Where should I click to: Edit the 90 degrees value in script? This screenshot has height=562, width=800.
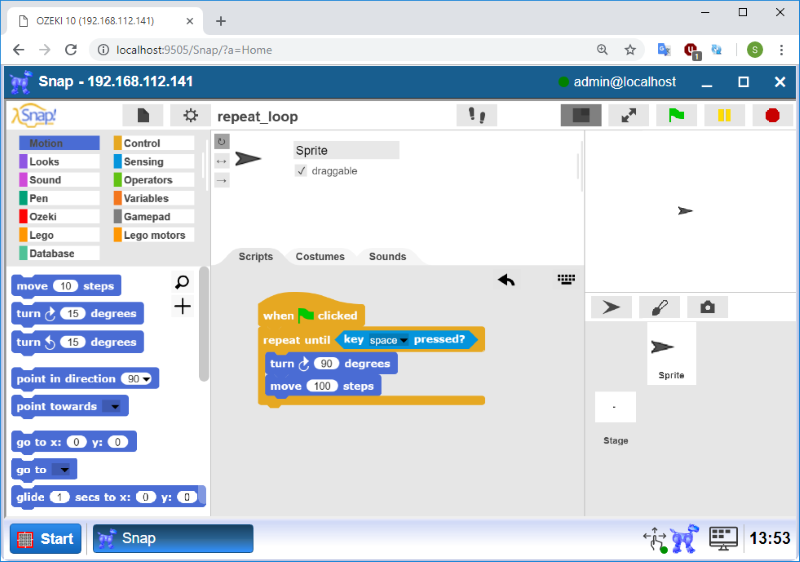point(326,364)
